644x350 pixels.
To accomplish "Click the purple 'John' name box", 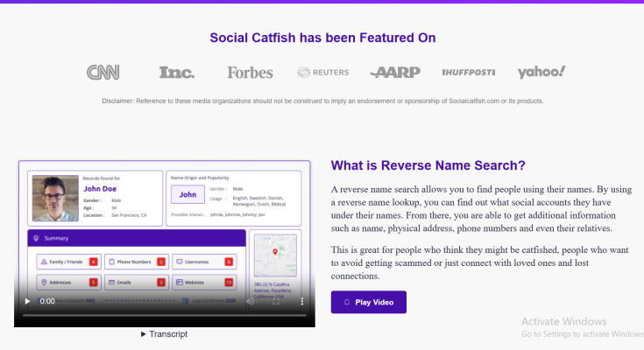I will (188, 194).
